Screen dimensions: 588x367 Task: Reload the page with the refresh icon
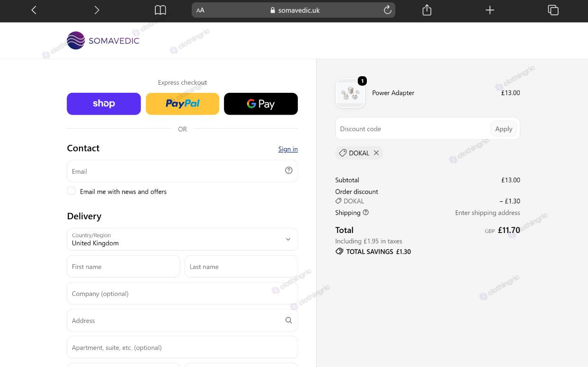(x=387, y=10)
